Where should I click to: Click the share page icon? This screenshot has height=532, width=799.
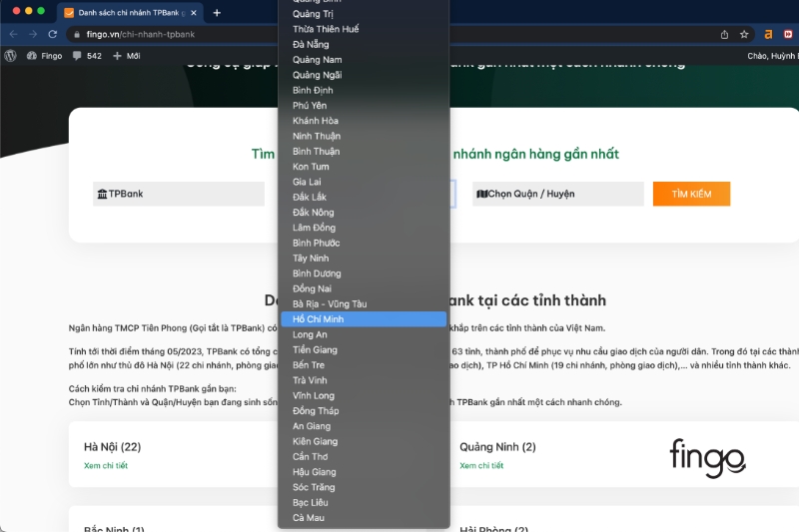pos(724,34)
